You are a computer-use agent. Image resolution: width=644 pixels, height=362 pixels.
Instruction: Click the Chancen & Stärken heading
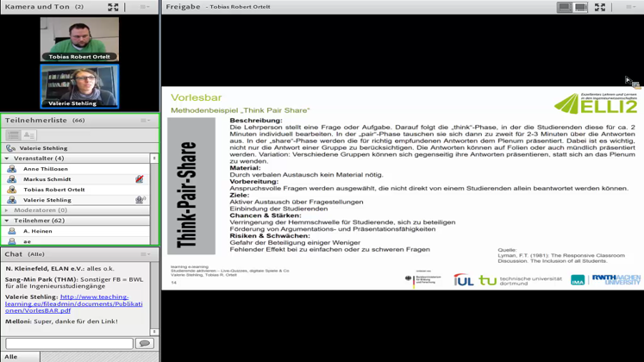tap(266, 215)
